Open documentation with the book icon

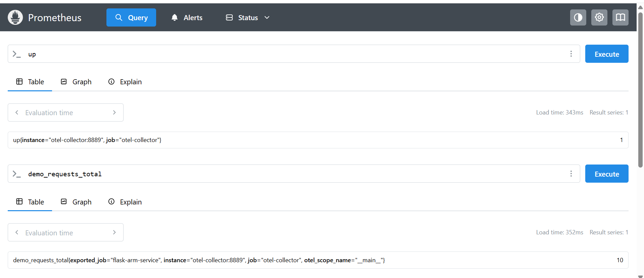point(620,17)
